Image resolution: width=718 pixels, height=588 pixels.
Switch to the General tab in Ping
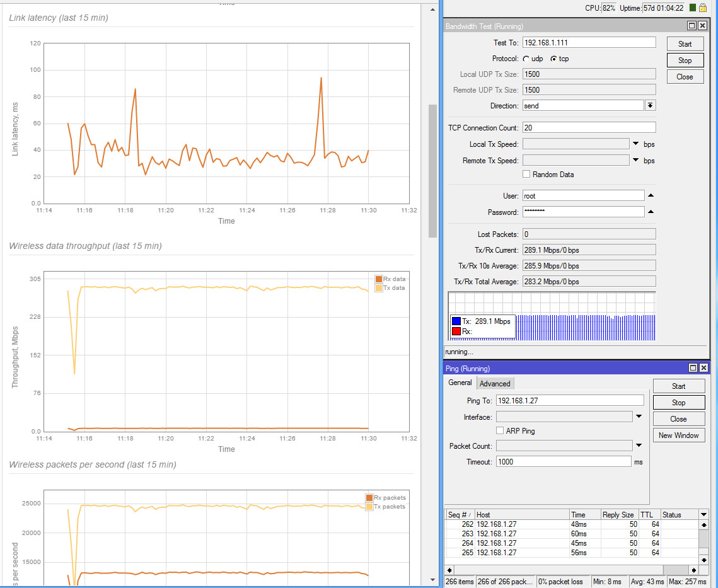[460, 383]
